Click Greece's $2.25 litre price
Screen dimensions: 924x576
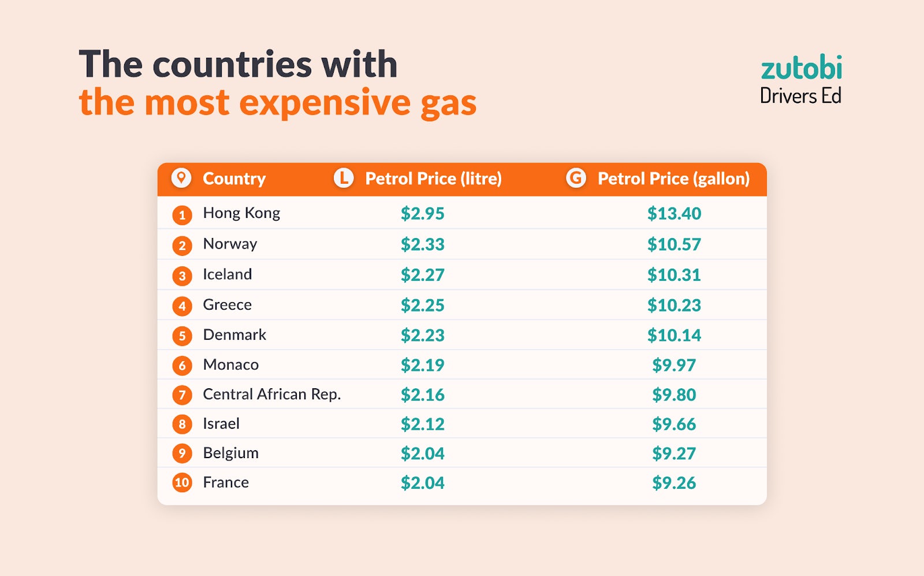(423, 305)
